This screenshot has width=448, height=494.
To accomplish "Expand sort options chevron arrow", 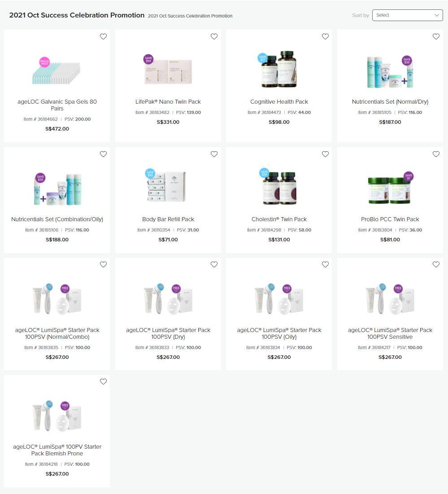I will tap(437, 15).
